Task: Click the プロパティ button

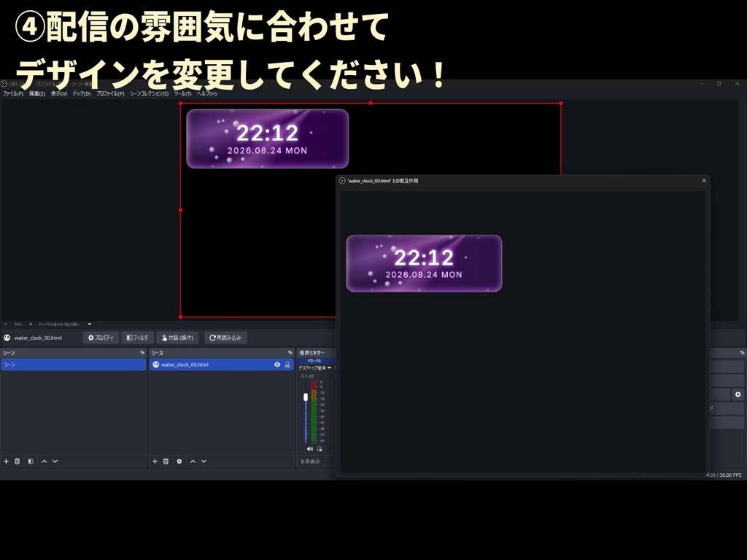Action: point(101,338)
